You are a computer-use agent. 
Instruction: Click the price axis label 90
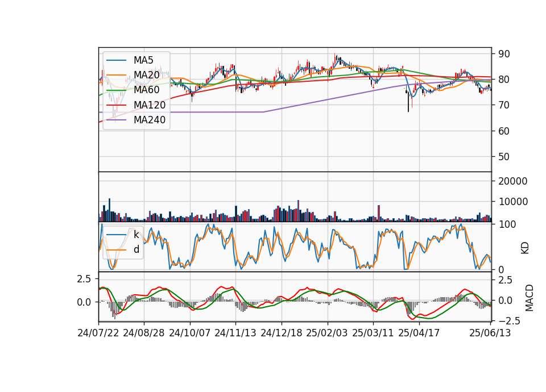coord(504,54)
